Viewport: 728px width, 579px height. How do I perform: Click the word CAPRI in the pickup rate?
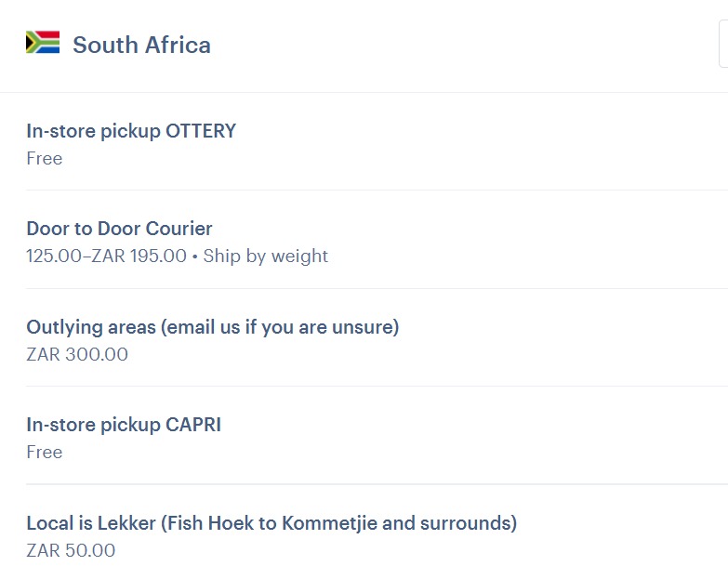[192, 425]
